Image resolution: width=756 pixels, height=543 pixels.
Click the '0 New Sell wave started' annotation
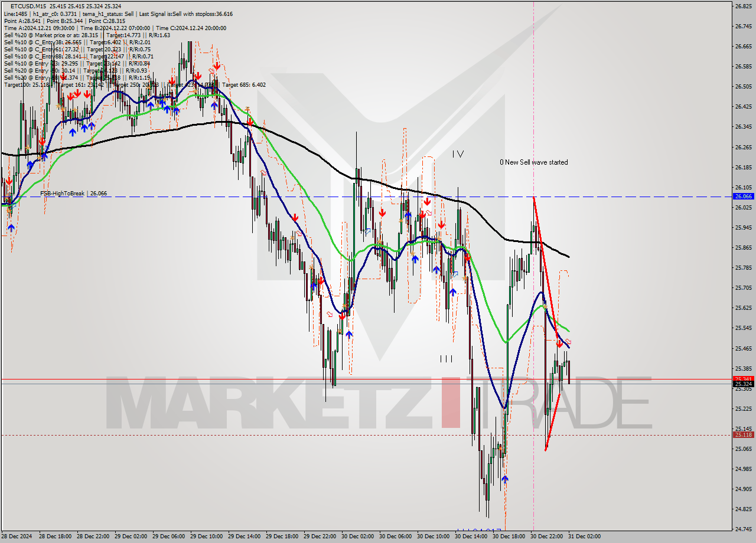(534, 162)
